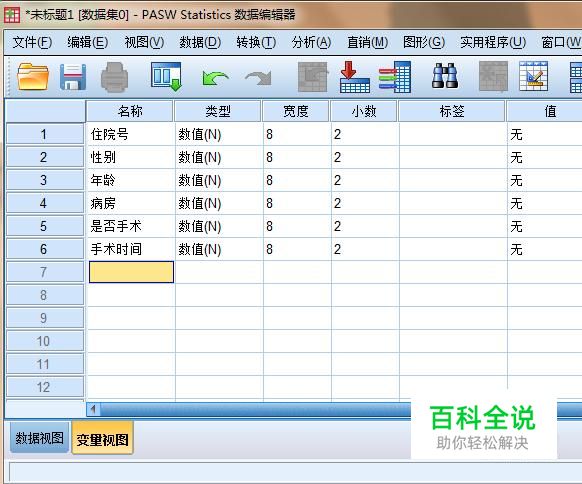Click the width cell 8 in 年龄 row
Screen dimensions: 582x484
(x=297, y=180)
